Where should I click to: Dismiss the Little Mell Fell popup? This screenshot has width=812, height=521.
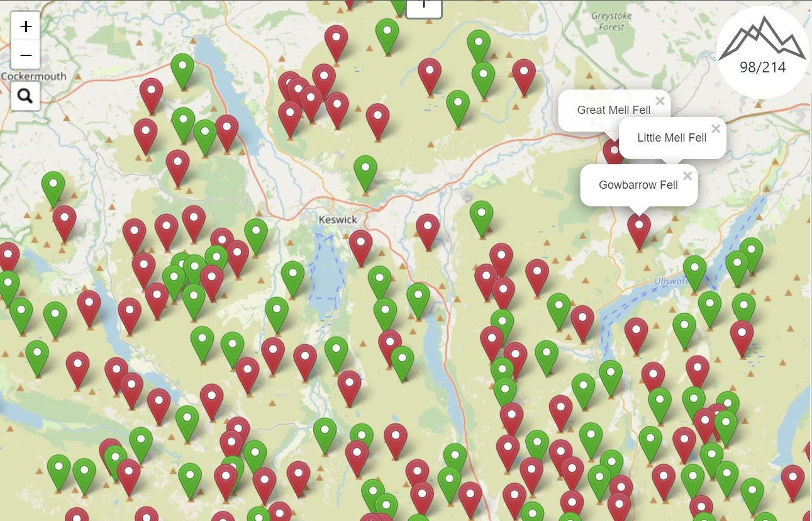click(715, 128)
